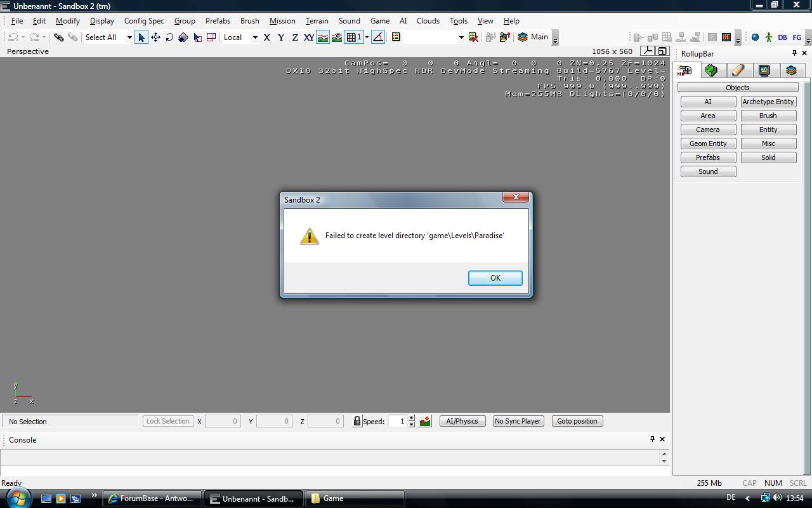Open the Windows Start menu
Viewport: 812px width, 508px height.
(17, 498)
